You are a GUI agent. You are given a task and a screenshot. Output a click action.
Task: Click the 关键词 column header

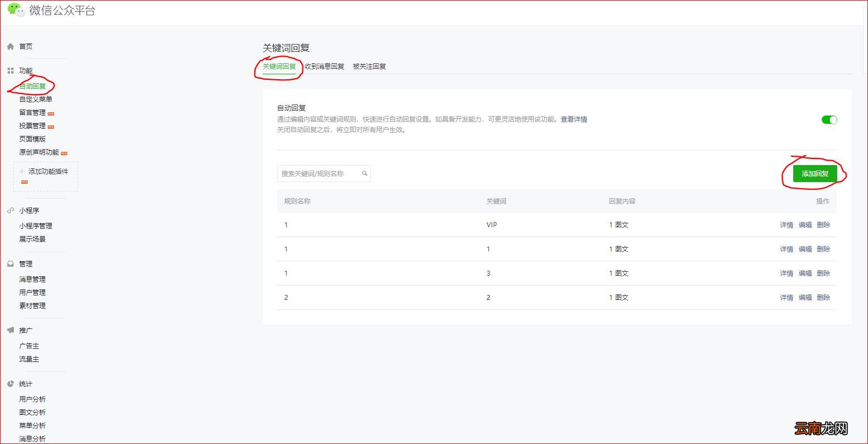pyautogui.click(x=496, y=201)
